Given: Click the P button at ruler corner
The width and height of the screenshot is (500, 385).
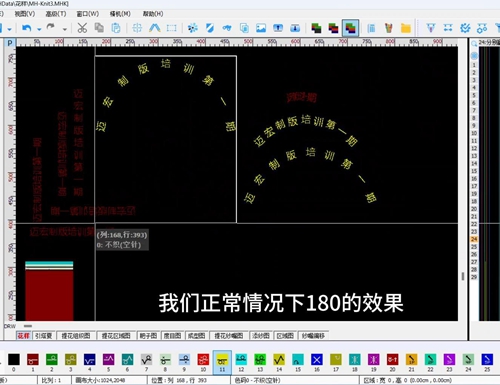Looking at the screenshot, I should tap(10, 43).
